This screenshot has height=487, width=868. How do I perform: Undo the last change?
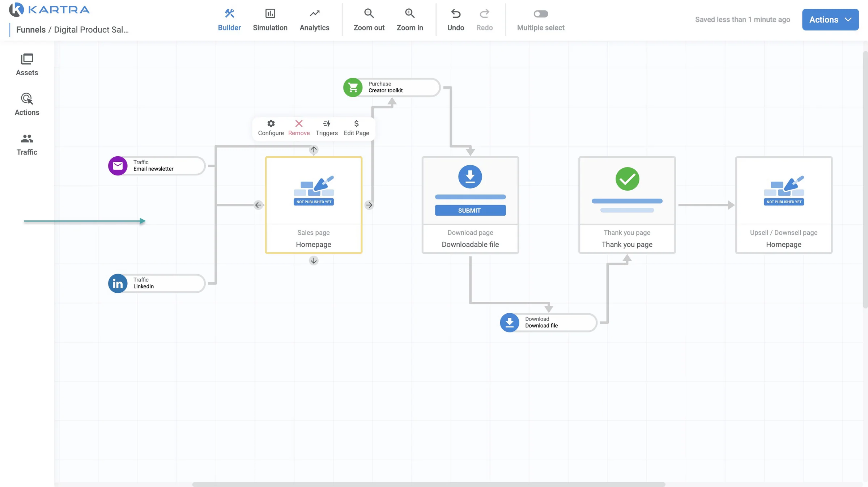456,20
